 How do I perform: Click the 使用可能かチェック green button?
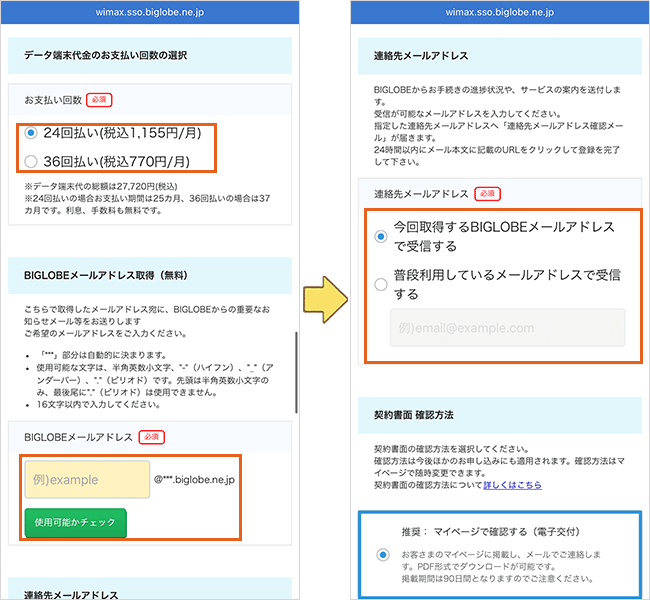(x=75, y=522)
